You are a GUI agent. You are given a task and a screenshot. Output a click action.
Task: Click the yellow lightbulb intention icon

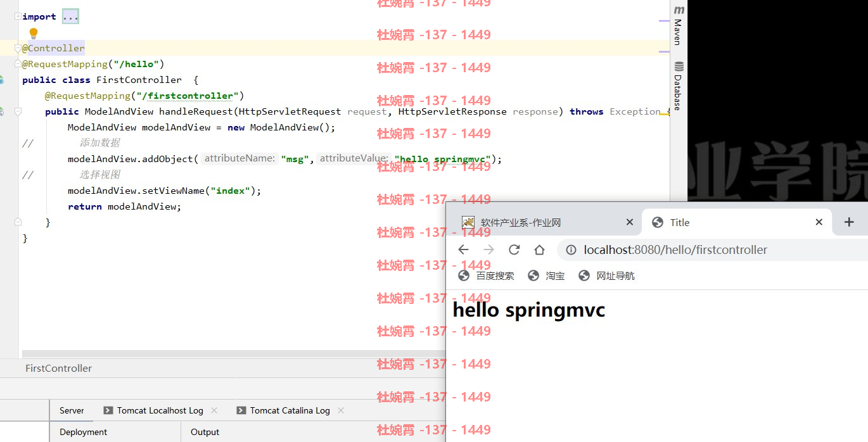34,33
